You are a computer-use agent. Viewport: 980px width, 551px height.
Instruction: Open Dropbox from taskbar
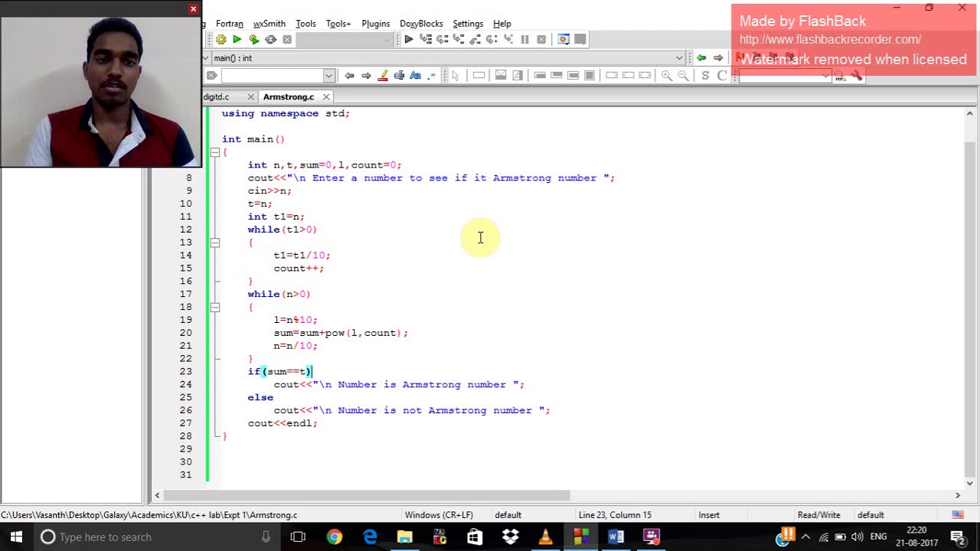click(x=510, y=536)
